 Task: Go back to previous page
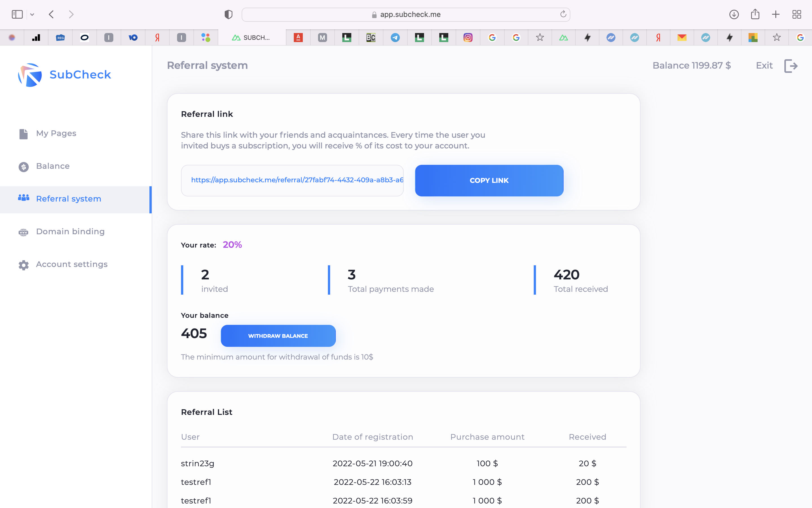(51, 14)
